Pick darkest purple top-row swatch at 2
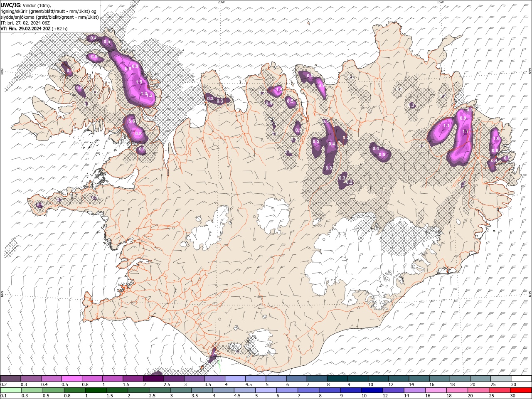 153,379
